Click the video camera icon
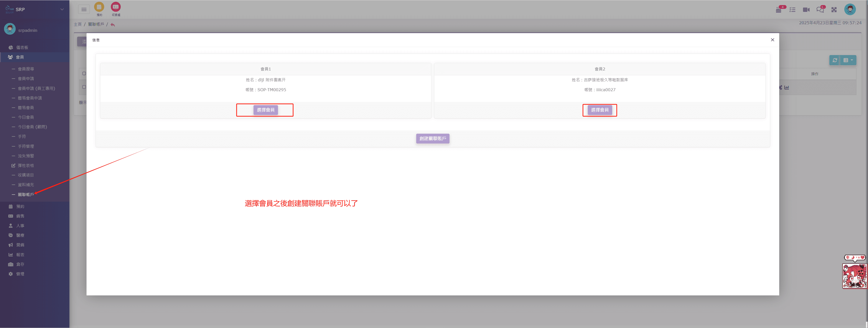 tap(806, 10)
